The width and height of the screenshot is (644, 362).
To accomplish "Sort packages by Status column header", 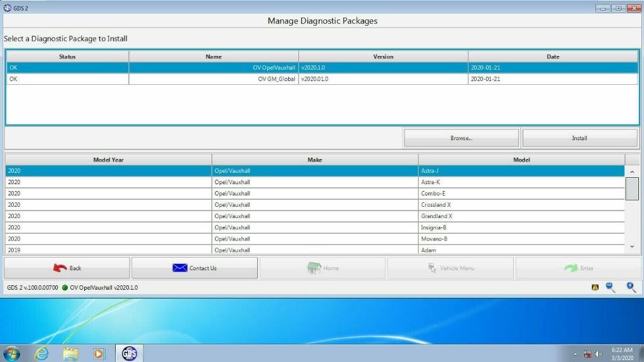I will [67, 57].
